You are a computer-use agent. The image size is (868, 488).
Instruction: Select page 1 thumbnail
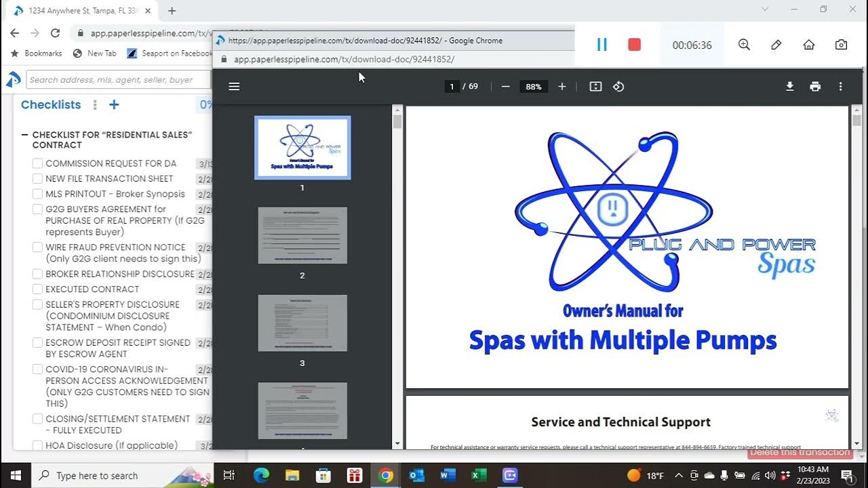(x=302, y=148)
